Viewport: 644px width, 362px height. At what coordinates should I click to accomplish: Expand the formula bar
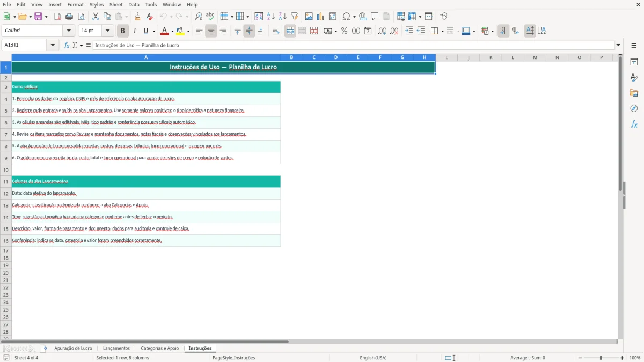pos(618,46)
